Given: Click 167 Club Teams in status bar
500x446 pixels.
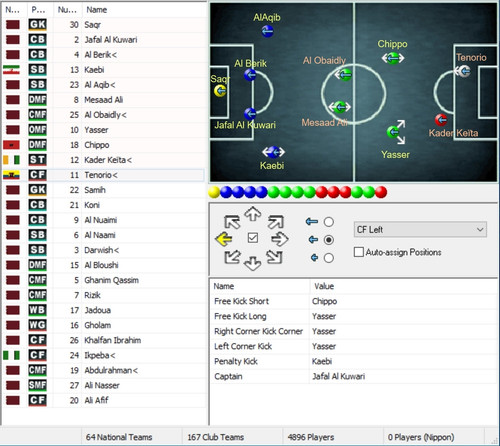Looking at the screenshot, I should pos(215,437).
